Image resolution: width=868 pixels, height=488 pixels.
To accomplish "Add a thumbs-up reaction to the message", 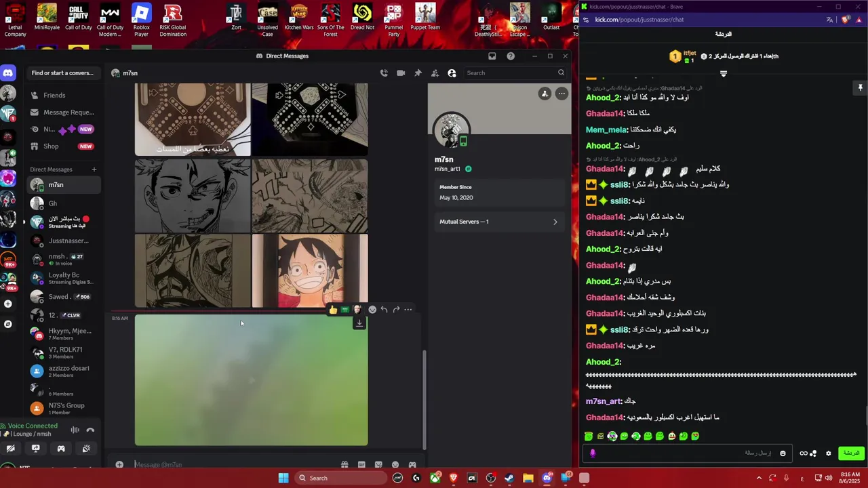I will point(333,310).
